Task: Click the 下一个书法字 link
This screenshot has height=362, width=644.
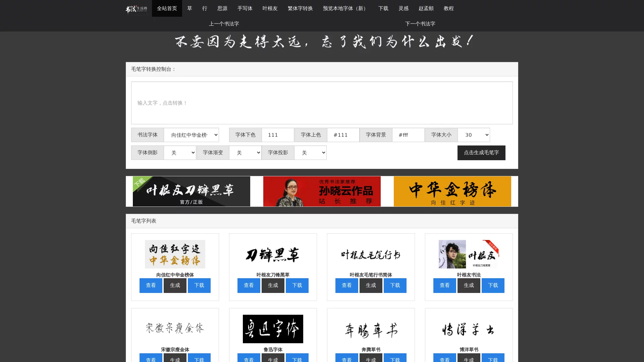Action: tap(421, 24)
